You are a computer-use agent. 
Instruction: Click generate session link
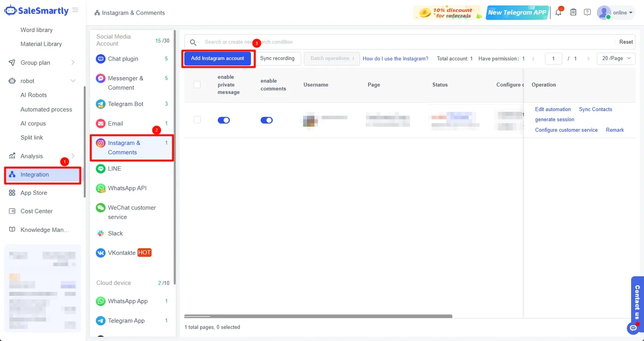pos(555,120)
